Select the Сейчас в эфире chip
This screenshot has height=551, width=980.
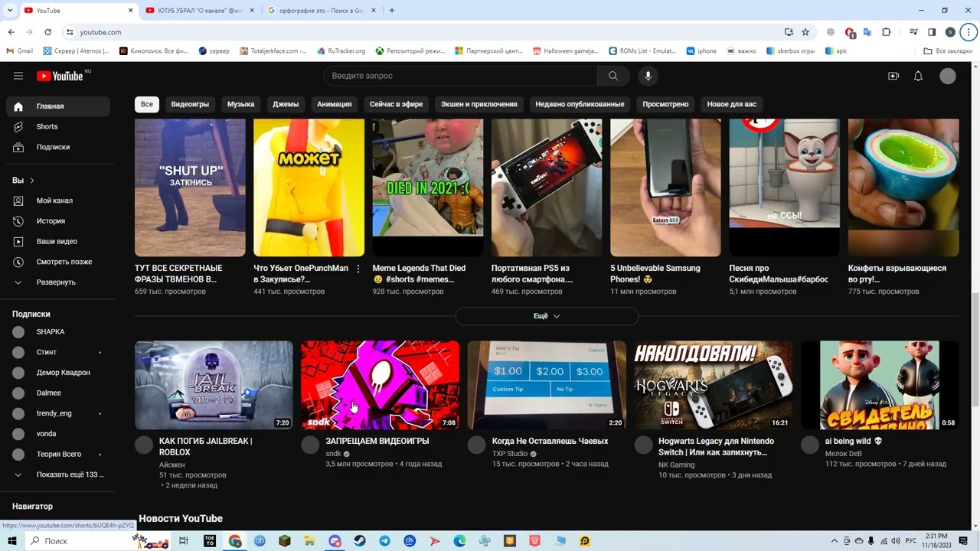click(396, 104)
